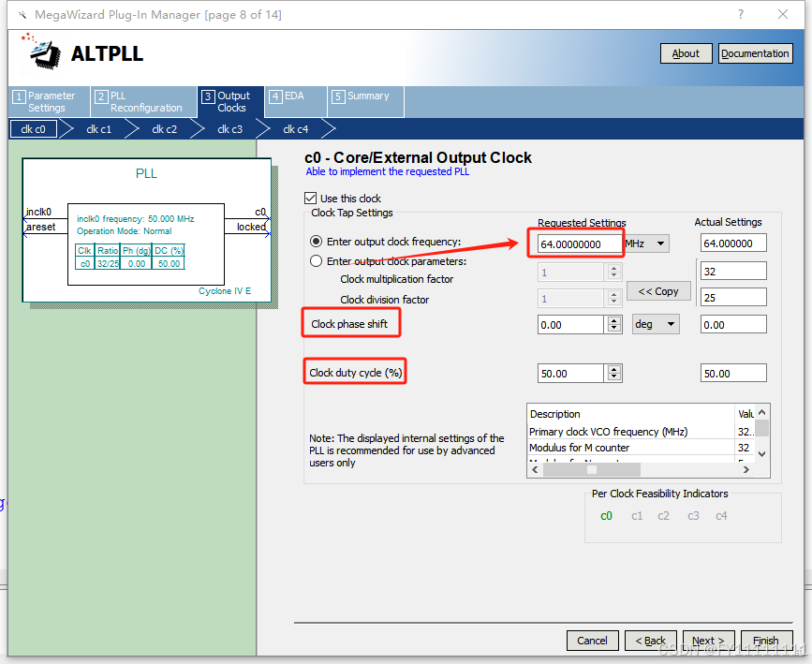
Task: Select the clk c4 sub-page
Action: pos(296,129)
